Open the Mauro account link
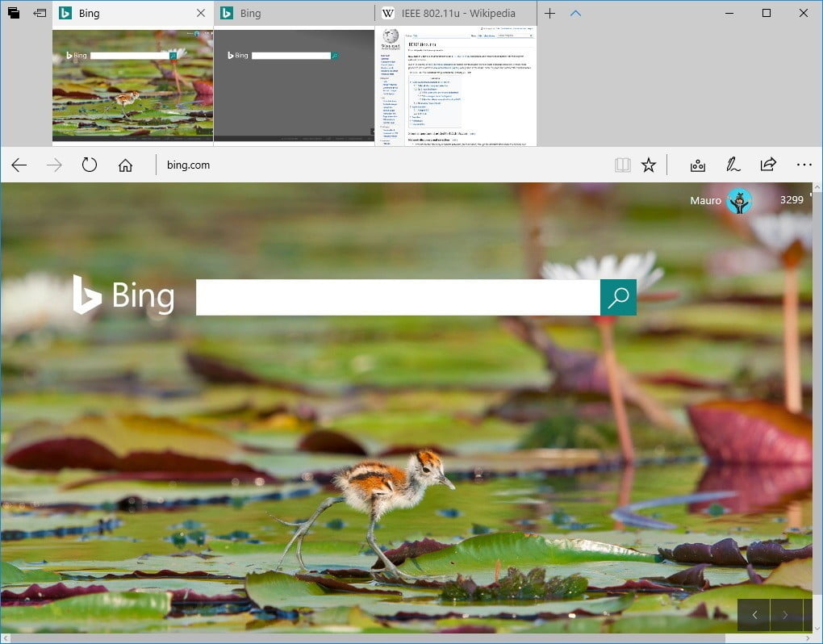The height and width of the screenshot is (644, 823). pyautogui.click(x=707, y=200)
